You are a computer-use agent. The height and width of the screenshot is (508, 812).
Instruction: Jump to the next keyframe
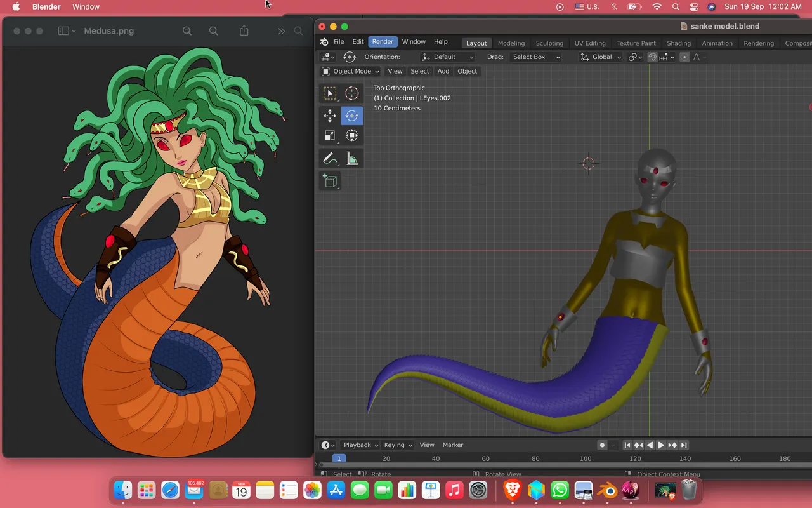(x=672, y=445)
